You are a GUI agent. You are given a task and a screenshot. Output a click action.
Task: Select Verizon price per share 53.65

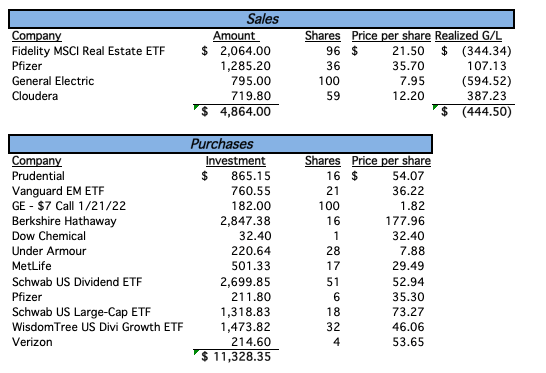[408, 342]
